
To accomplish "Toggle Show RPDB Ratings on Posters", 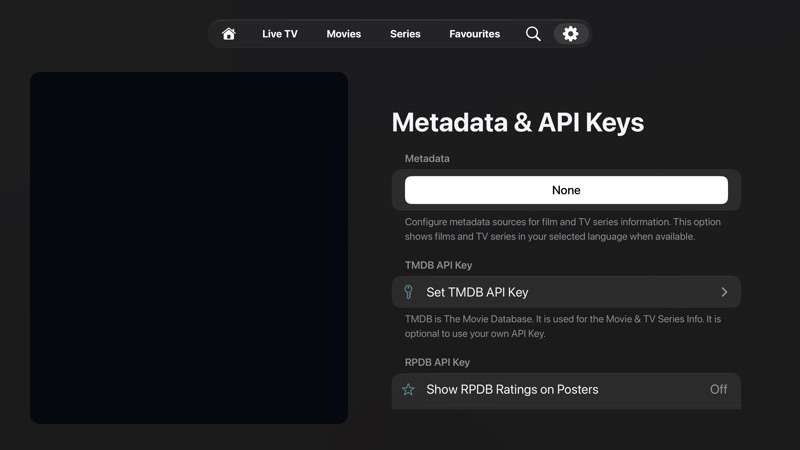I will (566, 390).
